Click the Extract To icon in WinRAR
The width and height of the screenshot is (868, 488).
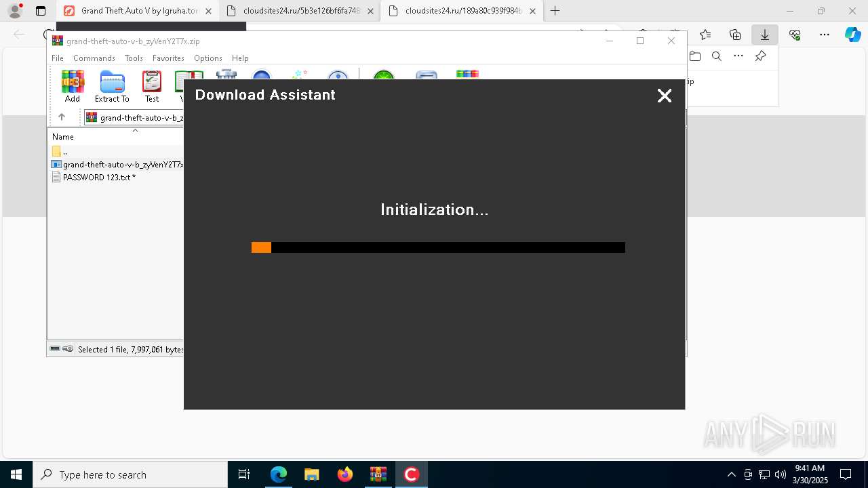click(112, 87)
